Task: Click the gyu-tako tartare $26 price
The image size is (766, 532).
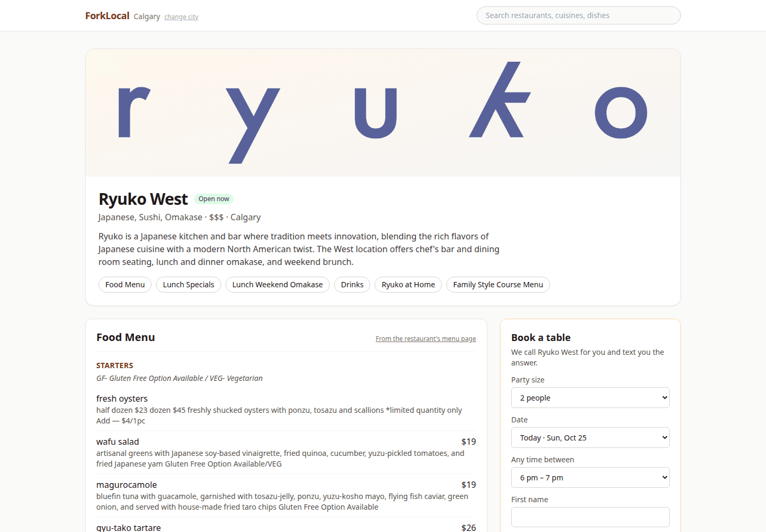Action: (469, 527)
